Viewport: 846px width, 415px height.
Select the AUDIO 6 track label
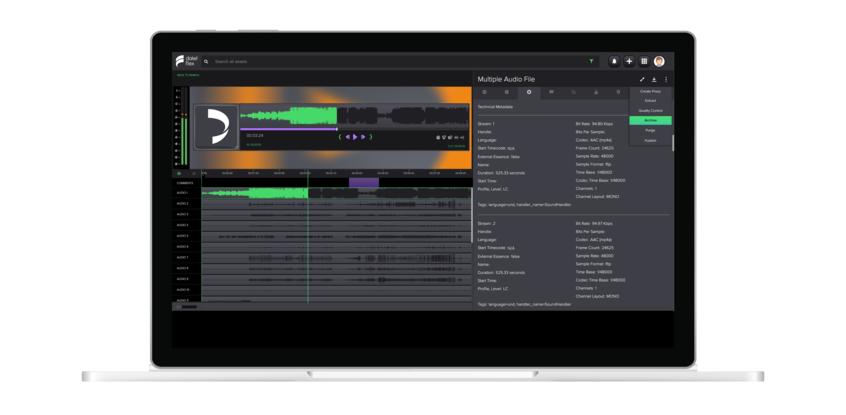click(182, 247)
